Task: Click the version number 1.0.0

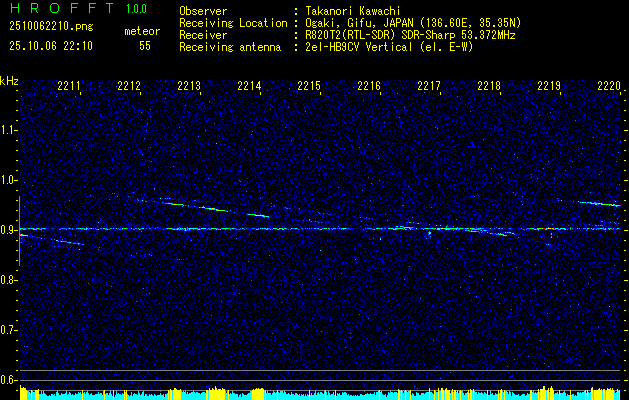Action: 136,8
